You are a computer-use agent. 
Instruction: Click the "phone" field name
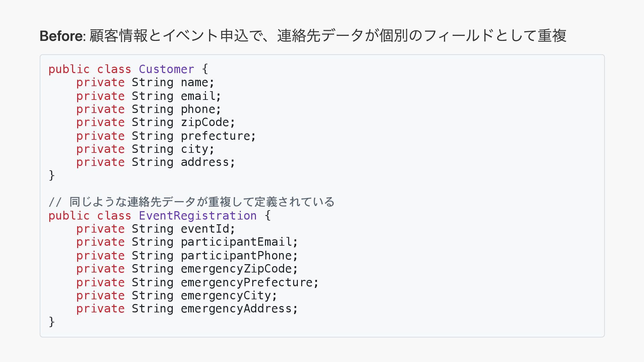[x=198, y=109]
